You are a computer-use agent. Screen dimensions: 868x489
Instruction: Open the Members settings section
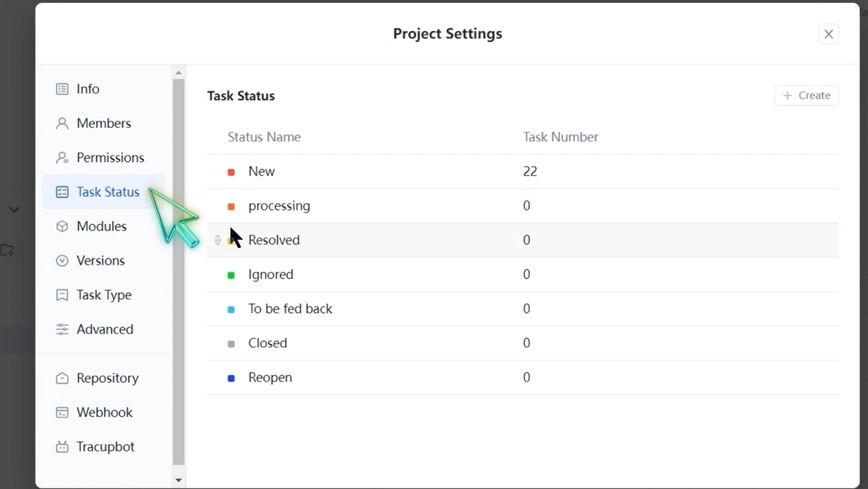pyautogui.click(x=104, y=123)
